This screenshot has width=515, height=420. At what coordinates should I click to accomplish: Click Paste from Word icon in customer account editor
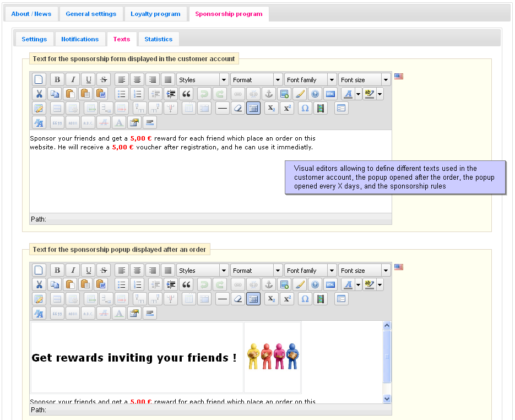click(x=101, y=94)
